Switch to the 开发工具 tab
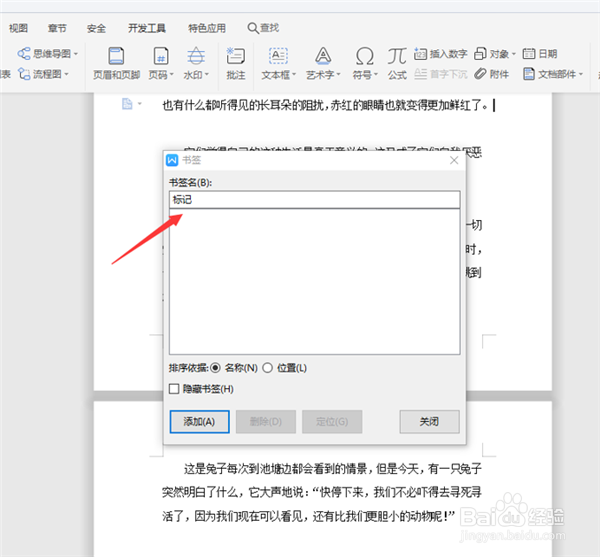Viewport: 600px width, 557px height. [x=147, y=28]
